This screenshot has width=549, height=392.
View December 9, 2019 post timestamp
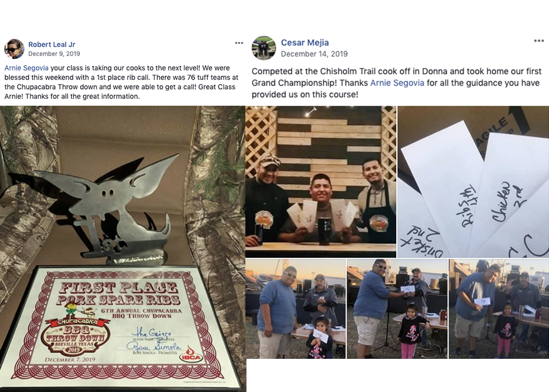(x=54, y=54)
